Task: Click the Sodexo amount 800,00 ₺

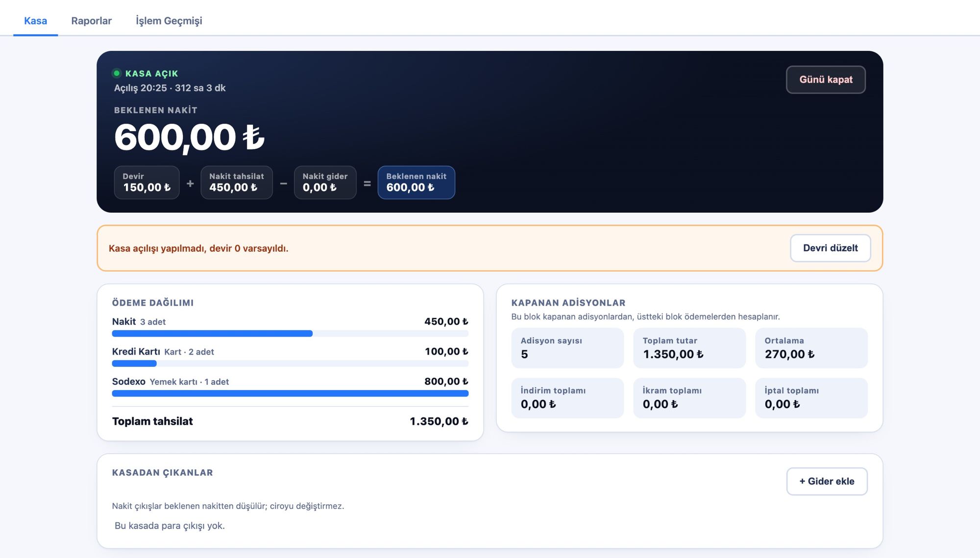Action: (446, 381)
